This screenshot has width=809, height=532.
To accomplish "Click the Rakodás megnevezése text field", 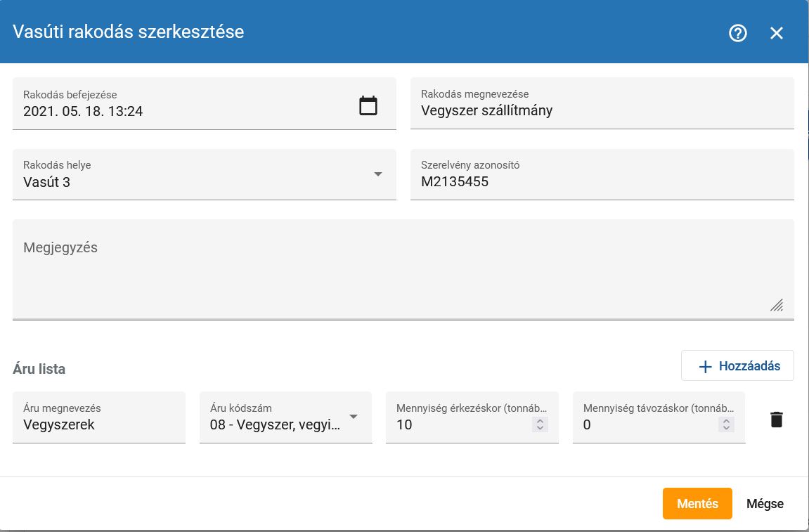I will (x=602, y=110).
